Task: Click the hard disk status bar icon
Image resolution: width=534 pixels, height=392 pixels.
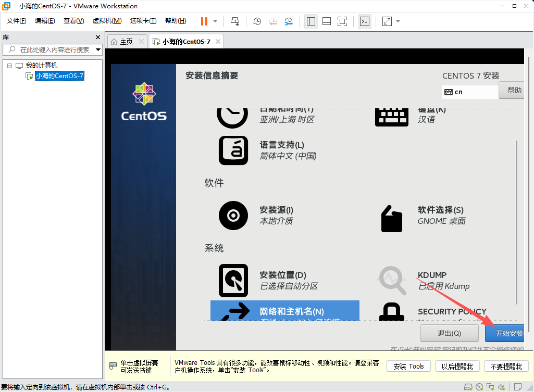Action: 468,387
